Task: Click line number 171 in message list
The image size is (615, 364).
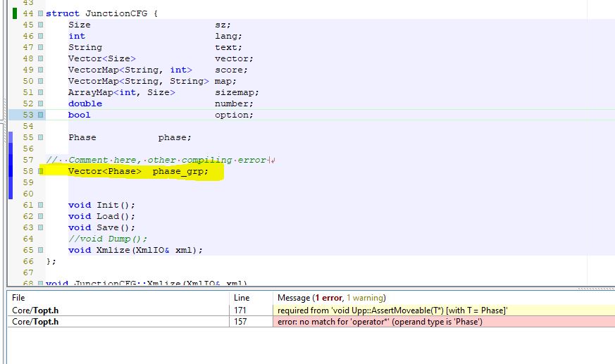Action: click(242, 310)
